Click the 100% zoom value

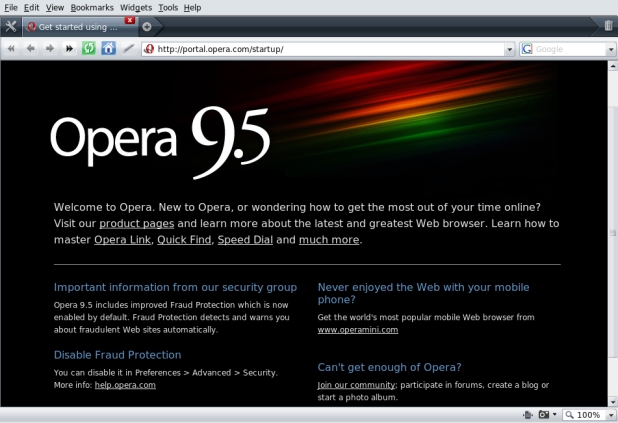pyautogui.click(x=588, y=415)
